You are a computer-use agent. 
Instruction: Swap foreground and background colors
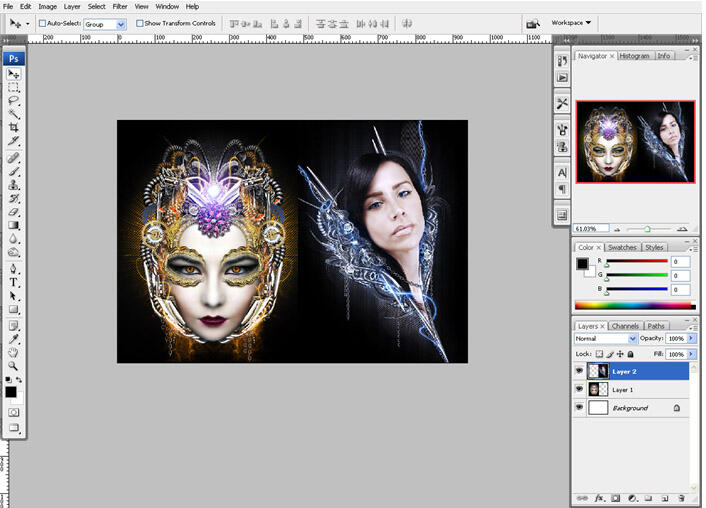pos(19,380)
